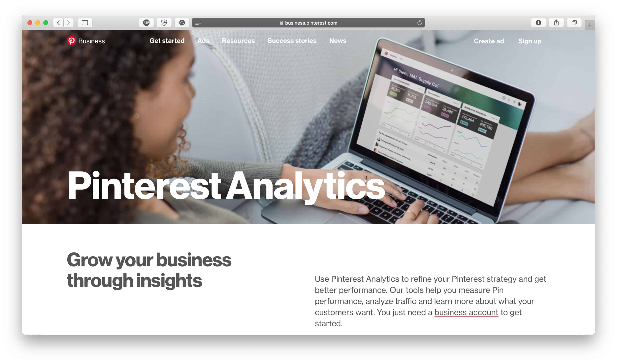Click the News navigation item

pos(338,41)
